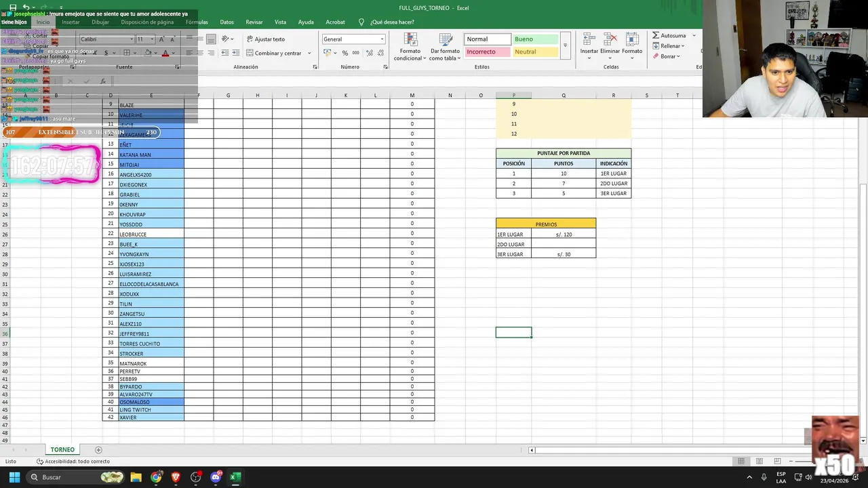868x488 pixels.
Task: Expand the Insertar cells dropdown arrow
Action: (x=589, y=58)
